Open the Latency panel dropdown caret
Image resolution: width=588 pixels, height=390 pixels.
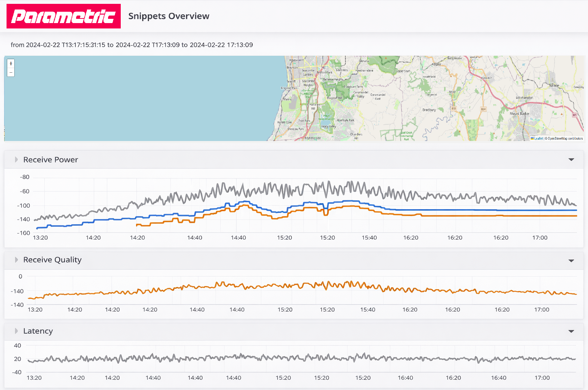(x=571, y=331)
